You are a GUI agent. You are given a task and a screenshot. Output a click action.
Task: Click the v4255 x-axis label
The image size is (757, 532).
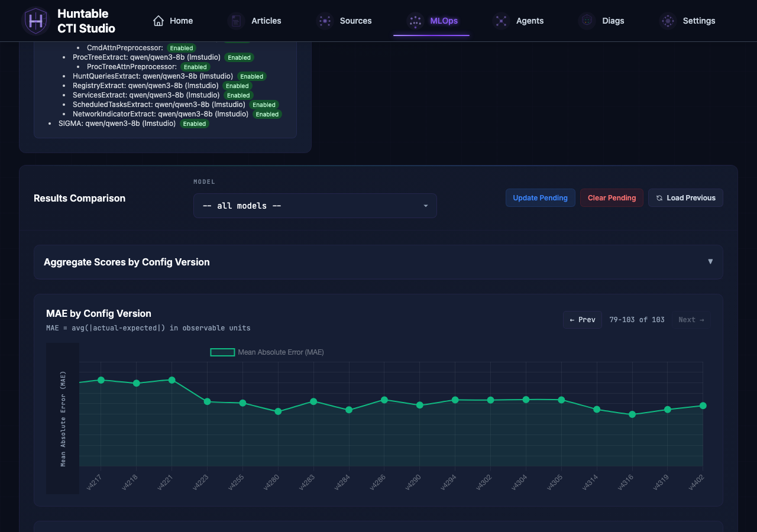tap(237, 482)
